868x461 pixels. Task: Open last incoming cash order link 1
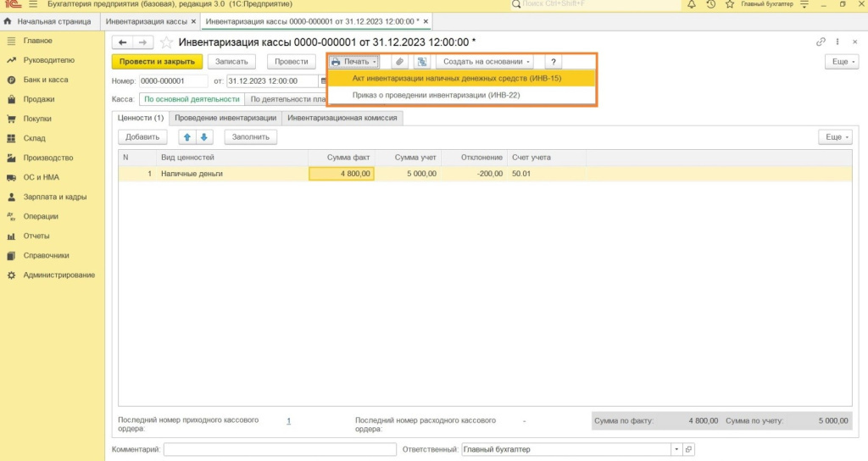pyautogui.click(x=288, y=421)
